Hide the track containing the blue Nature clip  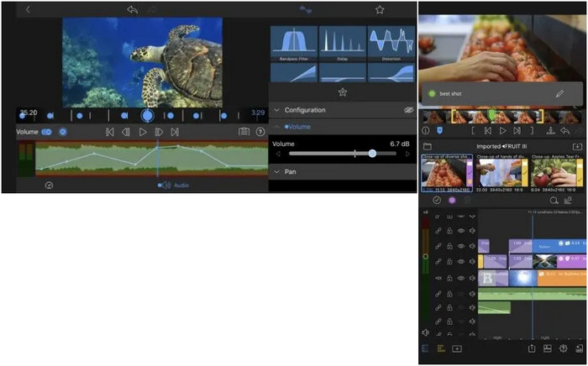(x=461, y=246)
